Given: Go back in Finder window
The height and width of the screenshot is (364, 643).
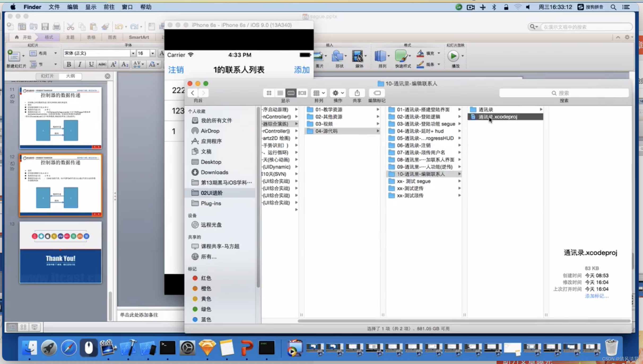Looking at the screenshot, I should coord(193,93).
